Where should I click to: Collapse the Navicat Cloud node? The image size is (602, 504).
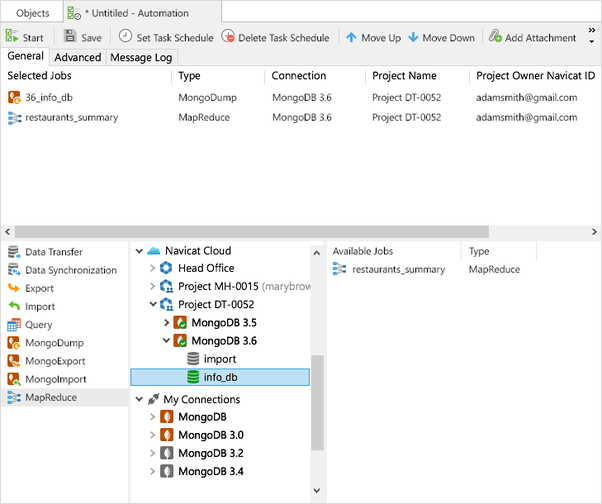[x=139, y=251]
